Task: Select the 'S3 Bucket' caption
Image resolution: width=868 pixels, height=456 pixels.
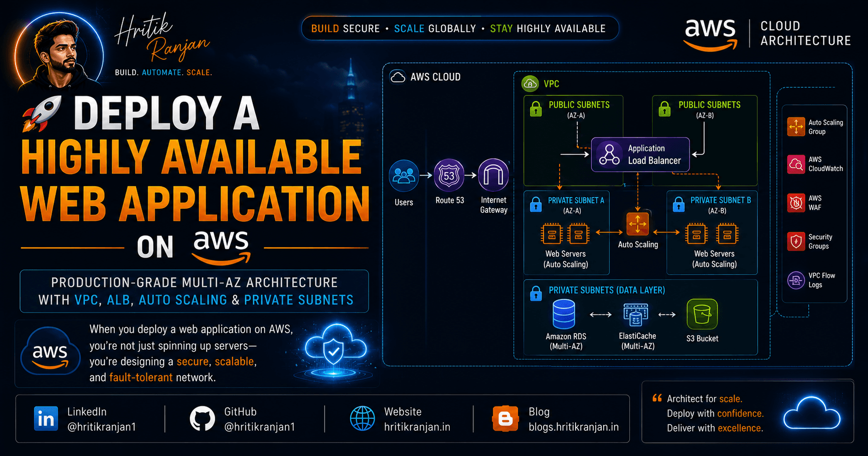Action: (702, 339)
